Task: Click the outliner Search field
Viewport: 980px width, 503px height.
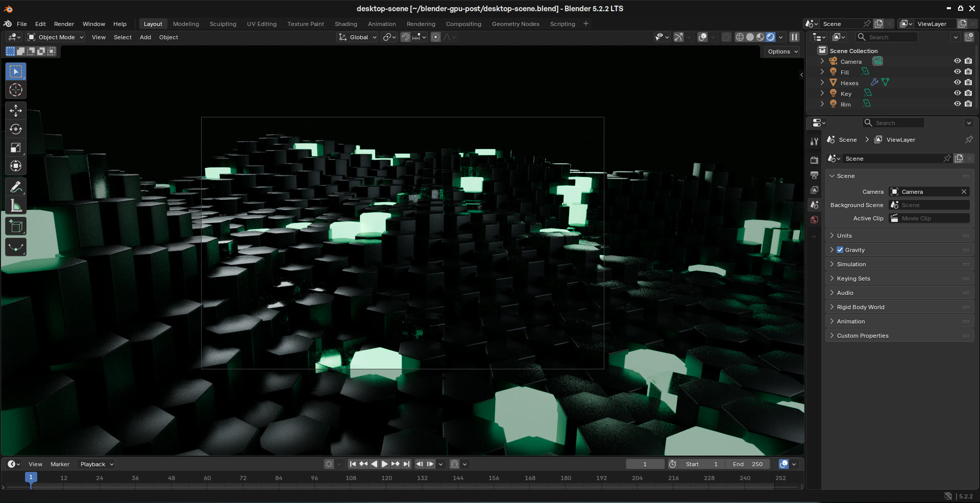Action: click(887, 37)
